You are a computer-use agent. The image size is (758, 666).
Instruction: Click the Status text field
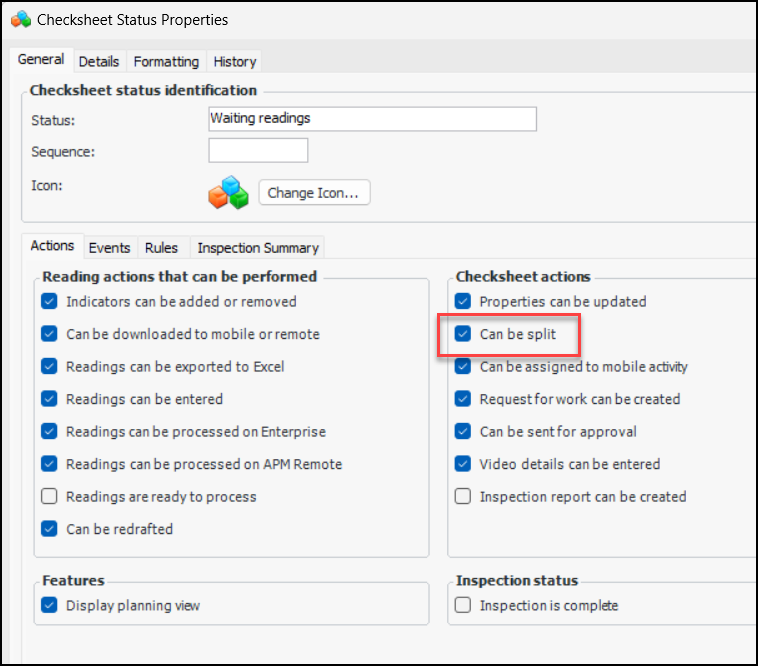372,119
